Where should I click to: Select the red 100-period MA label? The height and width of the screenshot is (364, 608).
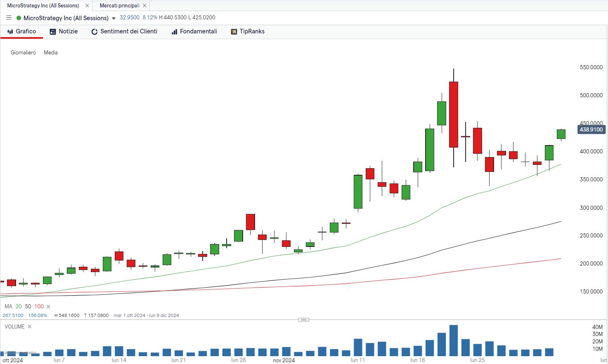point(39,307)
